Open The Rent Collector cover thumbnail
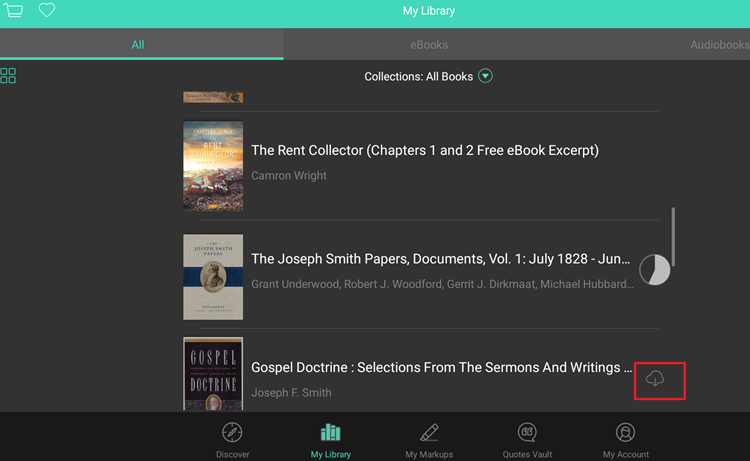 [x=213, y=166]
